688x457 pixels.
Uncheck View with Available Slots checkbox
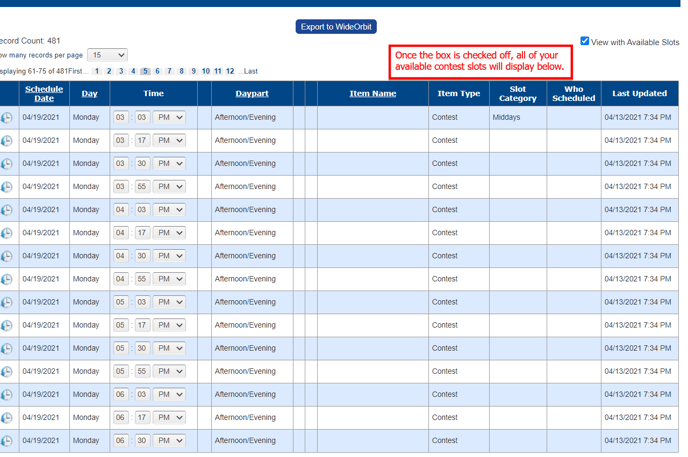(x=585, y=41)
